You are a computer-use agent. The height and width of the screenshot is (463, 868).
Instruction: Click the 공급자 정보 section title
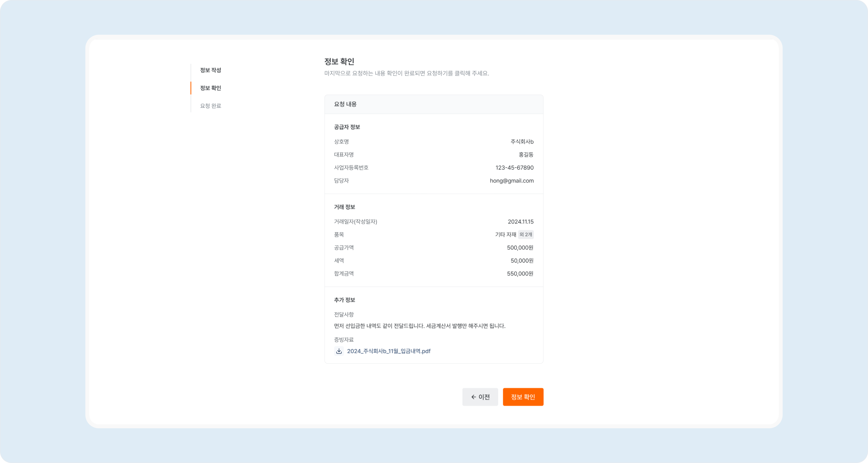pyautogui.click(x=347, y=127)
